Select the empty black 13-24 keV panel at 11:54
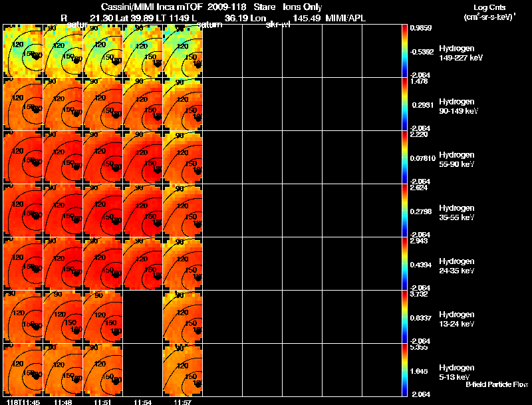532x405 pixels. [142, 317]
